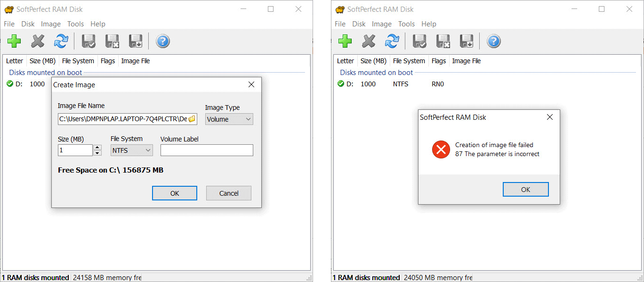This screenshot has height=282, width=644.
Task: Click File System column header in left window
Action: click(x=78, y=61)
